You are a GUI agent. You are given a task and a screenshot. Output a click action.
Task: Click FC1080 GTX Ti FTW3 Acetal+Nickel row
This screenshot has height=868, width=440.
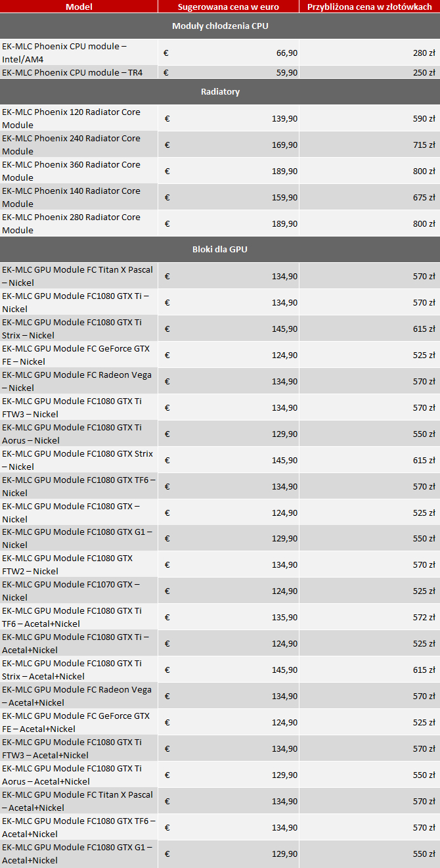220,748
